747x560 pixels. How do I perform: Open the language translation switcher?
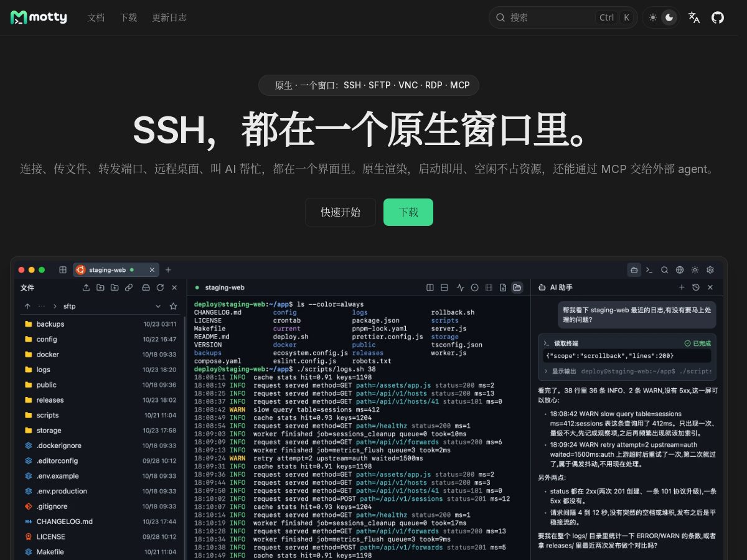click(x=694, y=17)
